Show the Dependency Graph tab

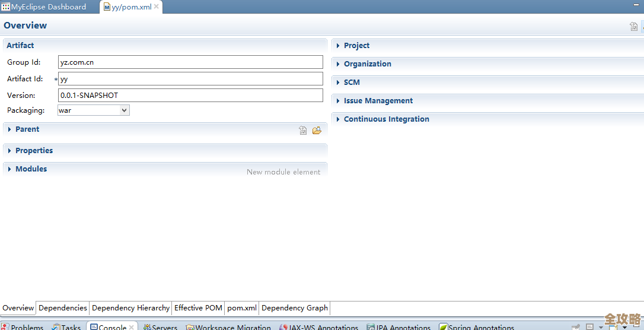tap(294, 307)
